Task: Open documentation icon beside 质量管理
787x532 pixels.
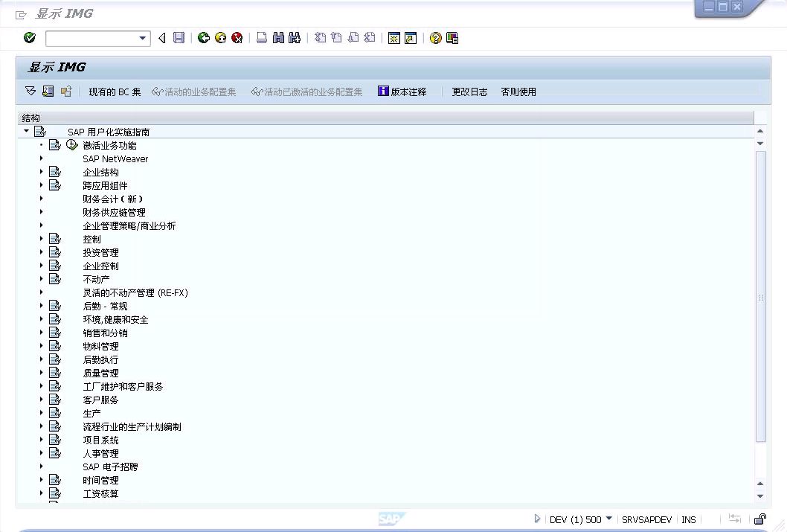Action: point(55,372)
